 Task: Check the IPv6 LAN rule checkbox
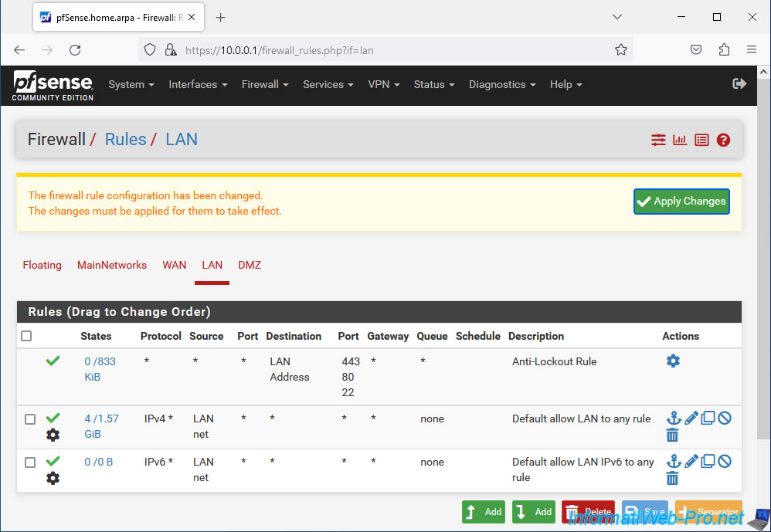[30, 463]
